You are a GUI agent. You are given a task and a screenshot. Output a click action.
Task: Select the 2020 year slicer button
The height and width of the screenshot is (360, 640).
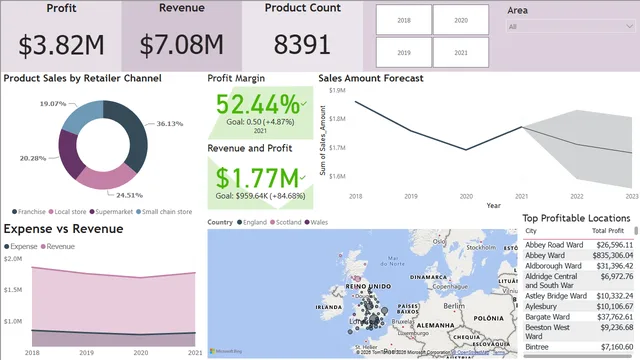pos(461,20)
